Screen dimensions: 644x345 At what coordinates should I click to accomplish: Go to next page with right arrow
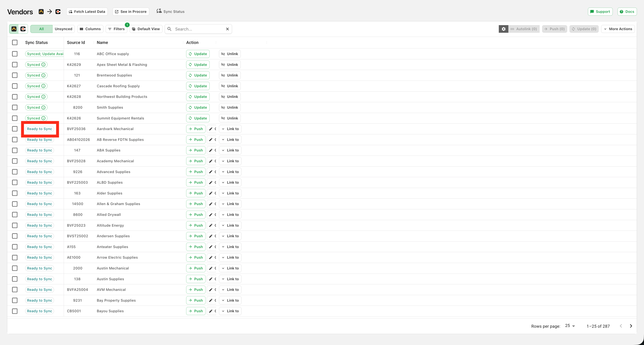(x=631, y=326)
